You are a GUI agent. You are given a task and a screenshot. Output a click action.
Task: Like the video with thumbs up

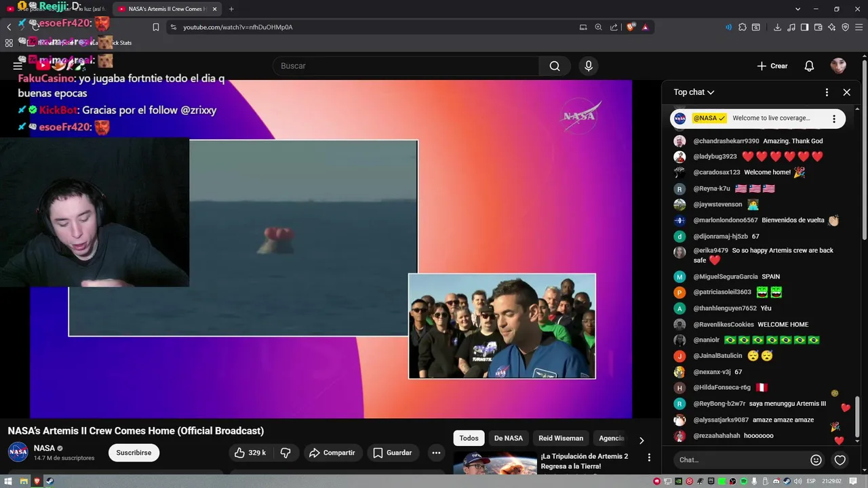[x=250, y=453]
